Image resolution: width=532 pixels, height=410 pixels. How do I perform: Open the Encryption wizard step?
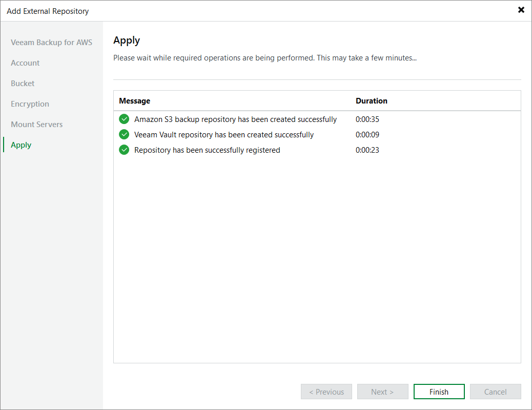point(30,104)
